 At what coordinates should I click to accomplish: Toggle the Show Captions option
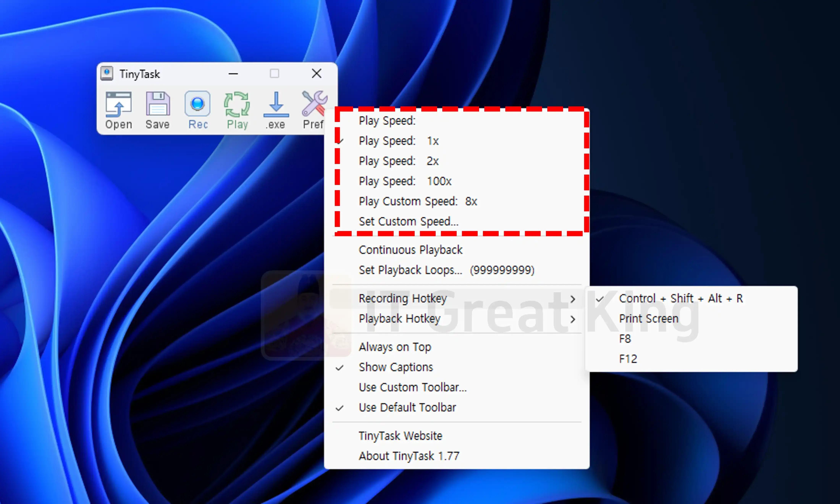(x=396, y=367)
